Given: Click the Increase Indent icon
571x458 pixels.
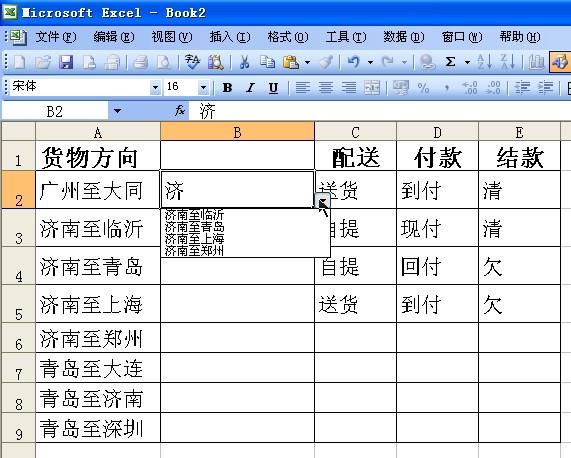Looking at the screenshot, I should (545, 88).
